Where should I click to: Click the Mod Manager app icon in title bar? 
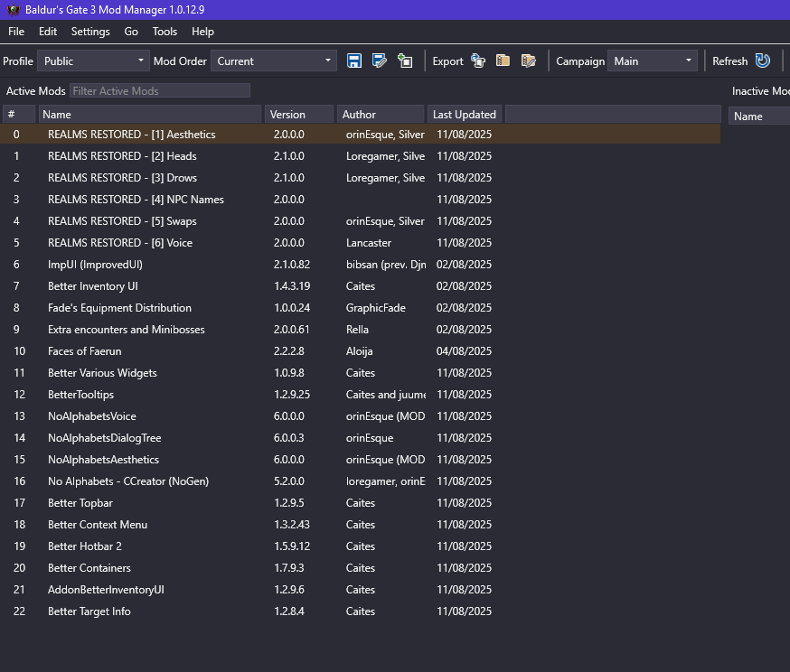[13, 10]
